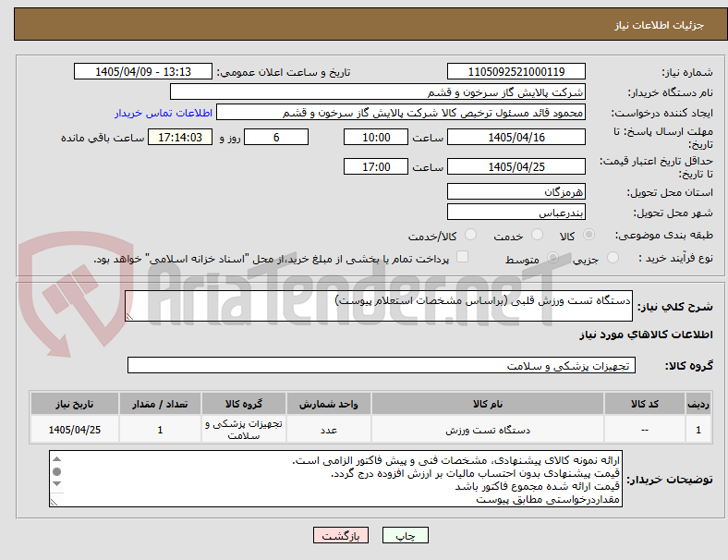This screenshot has width=728, height=560.
Task: Click the table cell دستگاه تست ورزش
Action: click(488, 430)
